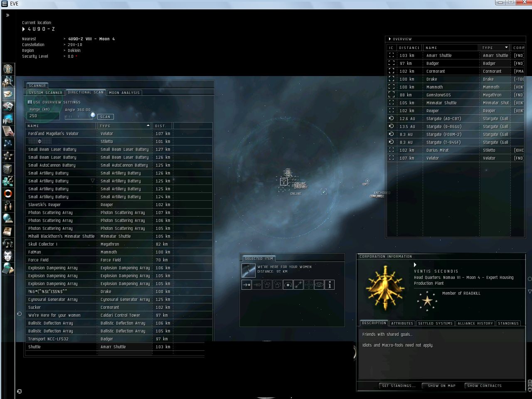Open the Science and Industry sidebar icon
532x399 pixels.
[8, 131]
